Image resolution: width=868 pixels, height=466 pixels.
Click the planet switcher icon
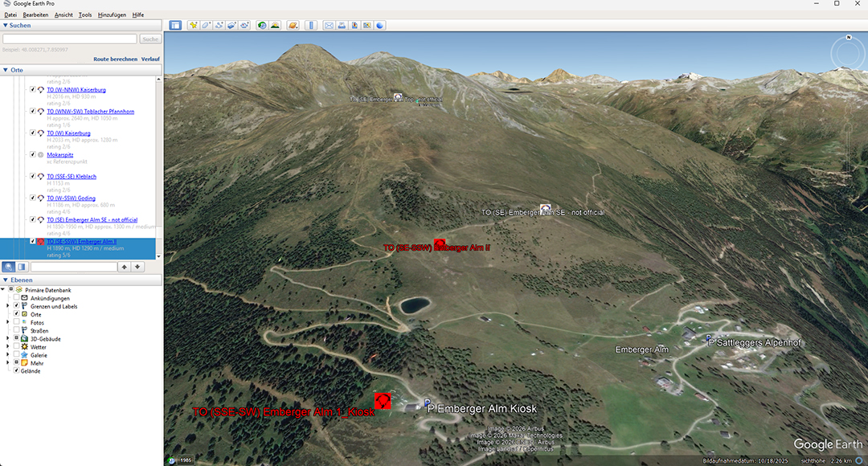pyautogui.click(x=293, y=25)
